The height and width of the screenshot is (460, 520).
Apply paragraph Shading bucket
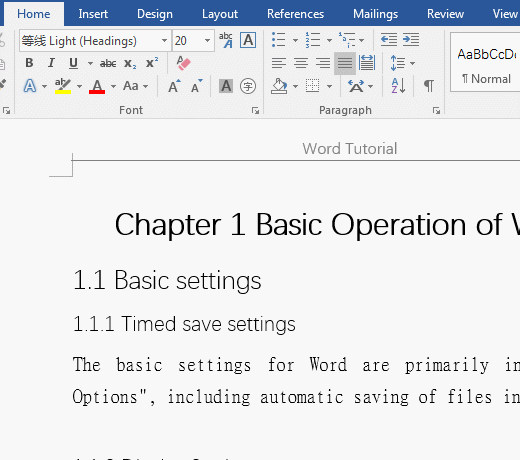pos(279,86)
